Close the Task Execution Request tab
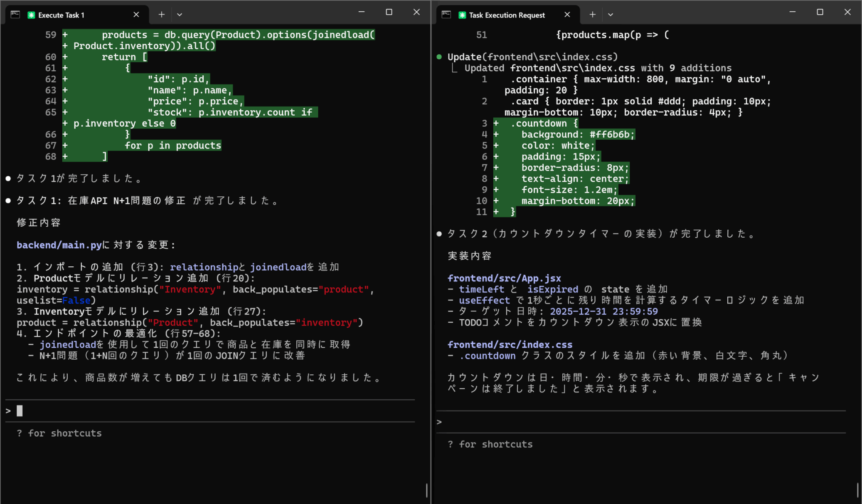The height and width of the screenshot is (504, 862). pos(567,15)
